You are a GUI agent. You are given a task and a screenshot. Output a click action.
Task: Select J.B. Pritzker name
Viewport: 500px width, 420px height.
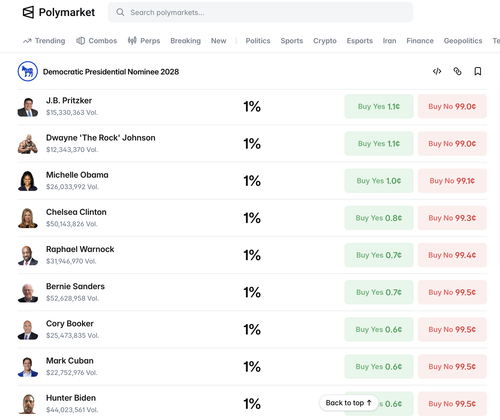tap(69, 101)
